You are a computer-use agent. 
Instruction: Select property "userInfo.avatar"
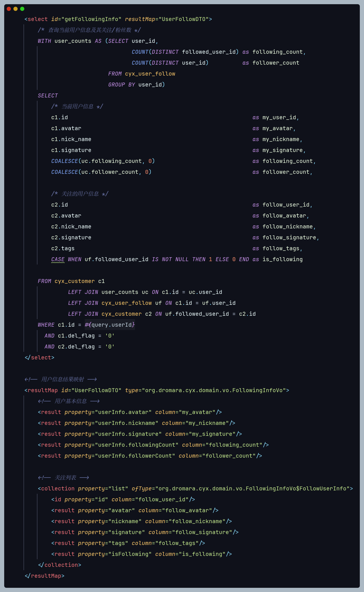123,412
